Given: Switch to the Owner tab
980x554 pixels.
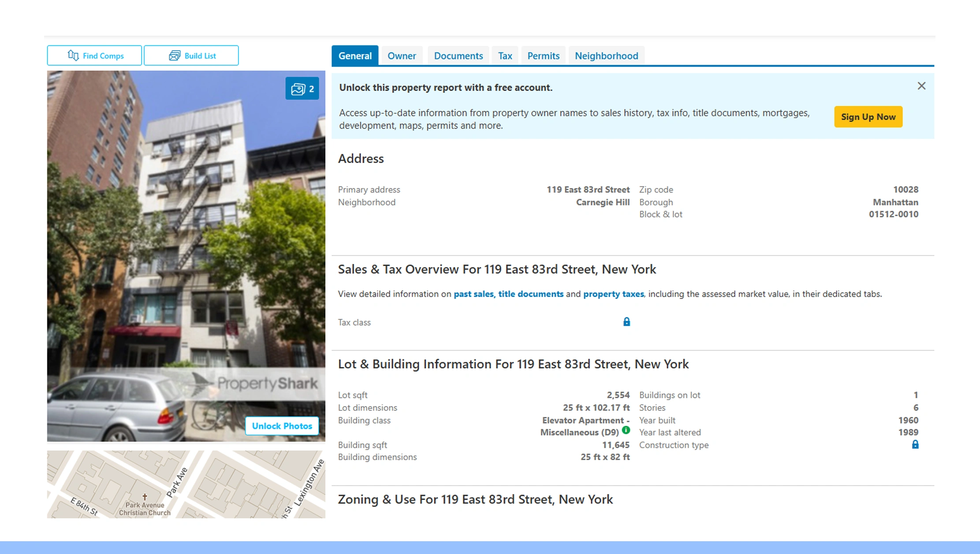Looking at the screenshot, I should 402,56.
